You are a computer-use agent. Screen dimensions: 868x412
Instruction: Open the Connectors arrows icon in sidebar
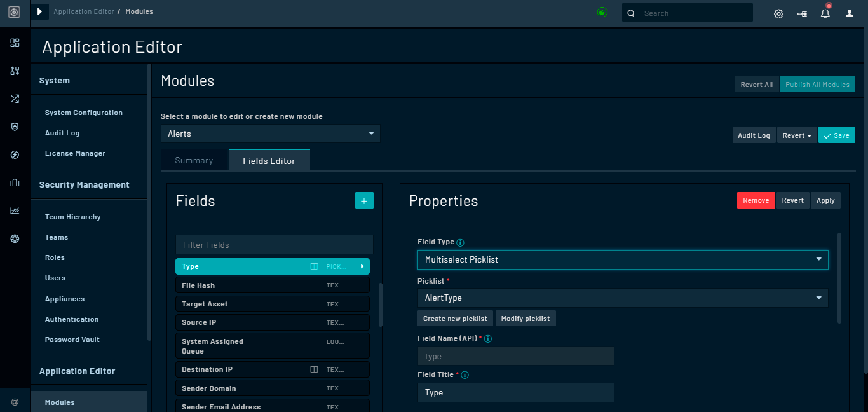point(15,99)
